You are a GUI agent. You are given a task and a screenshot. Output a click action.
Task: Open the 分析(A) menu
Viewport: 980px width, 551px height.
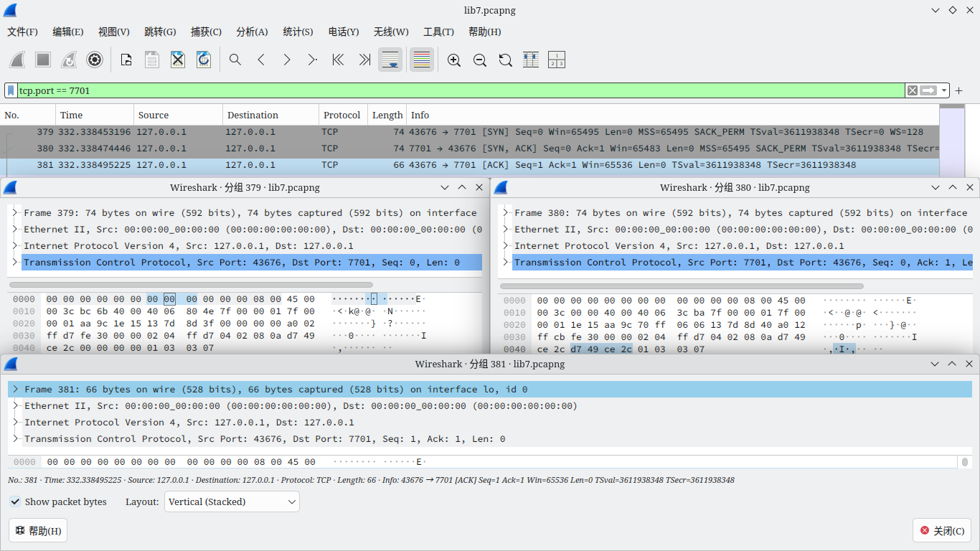pos(252,32)
